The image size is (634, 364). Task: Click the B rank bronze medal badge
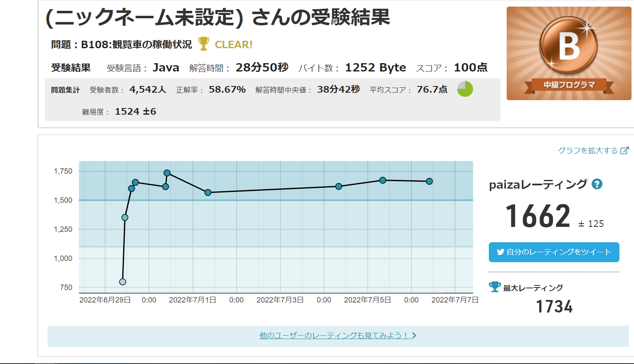(x=568, y=46)
